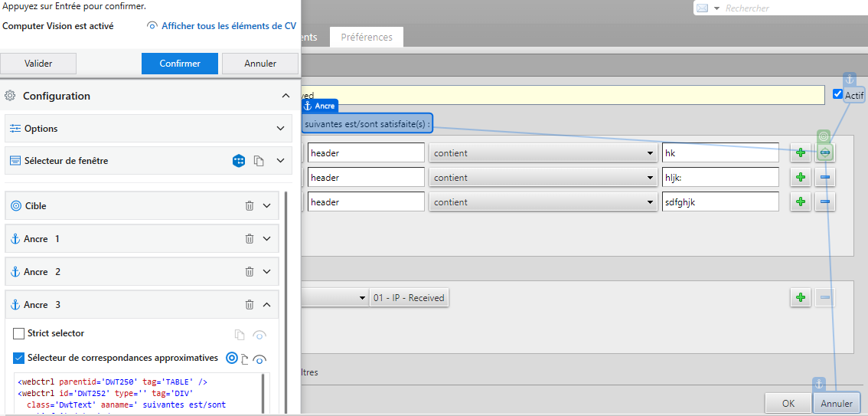This screenshot has height=416, width=868.
Task: Open the contient dropdown in hk row
Action: click(543, 153)
